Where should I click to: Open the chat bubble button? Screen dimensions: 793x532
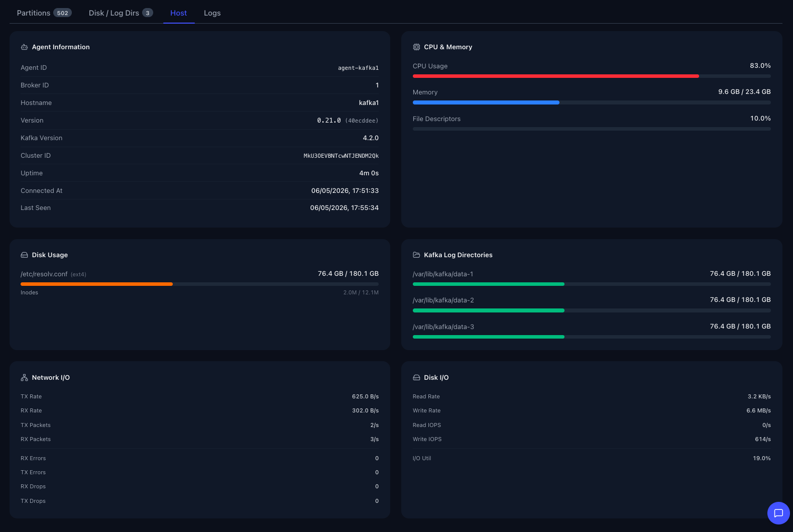pyautogui.click(x=778, y=513)
